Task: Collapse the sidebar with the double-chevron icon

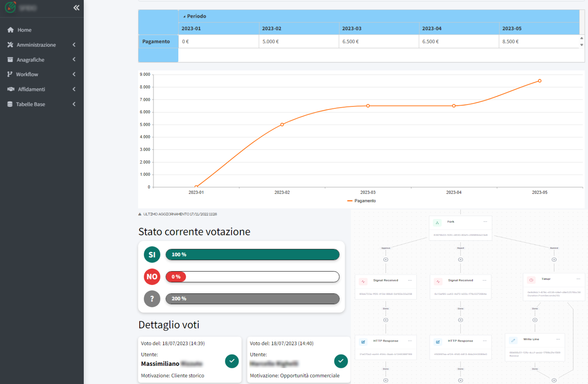Action: pyautogui.click(x=76, y=8)
